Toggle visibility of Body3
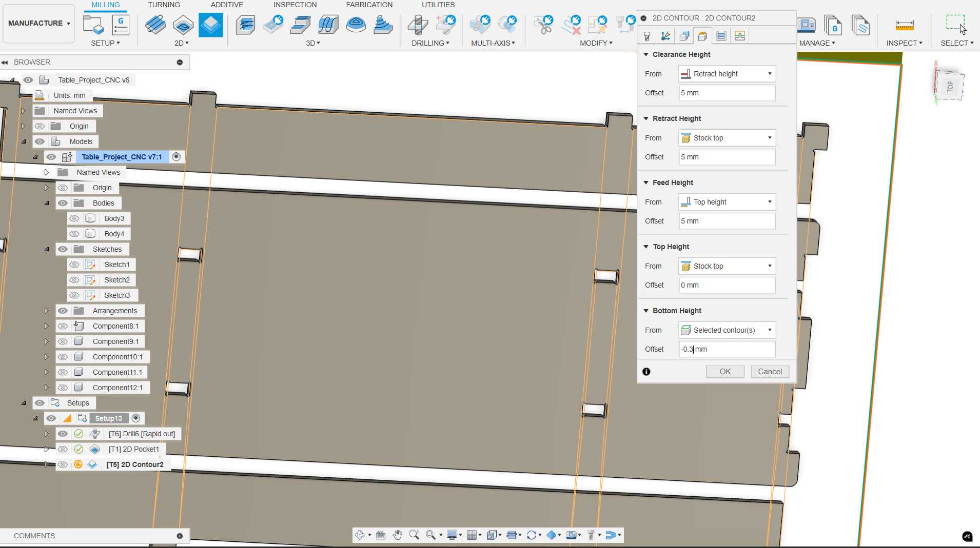 [x=74, y=218]
